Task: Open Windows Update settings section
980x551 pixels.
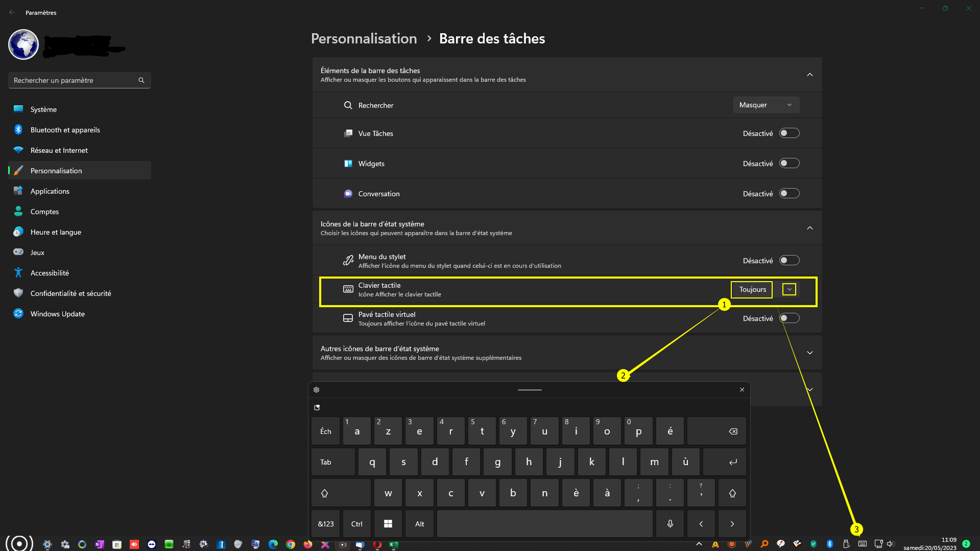Action: (57, 314)
